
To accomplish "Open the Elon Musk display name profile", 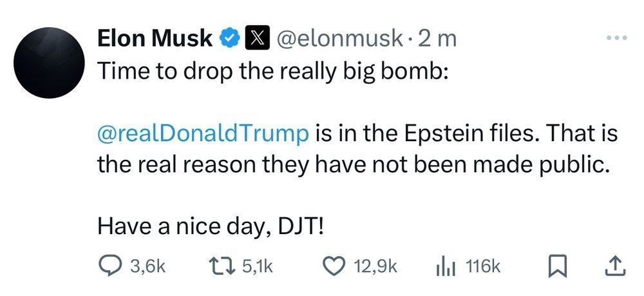I will click(155, 39).
